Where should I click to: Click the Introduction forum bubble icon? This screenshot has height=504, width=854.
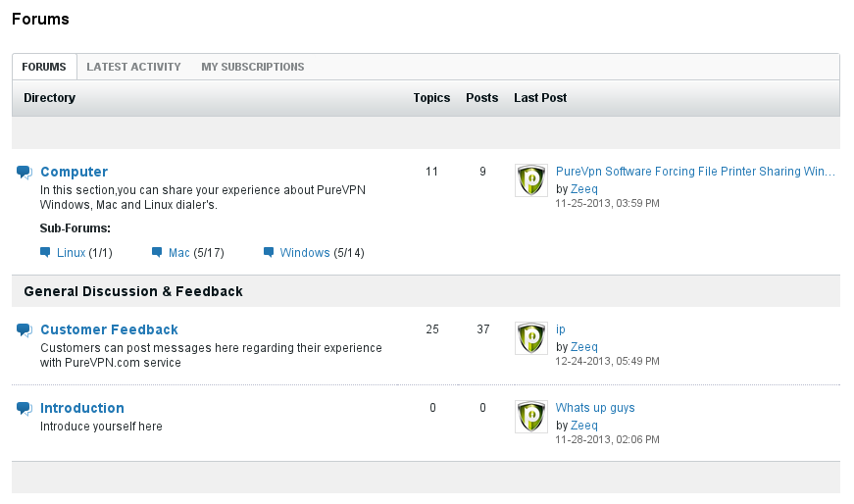click(25, 409)
